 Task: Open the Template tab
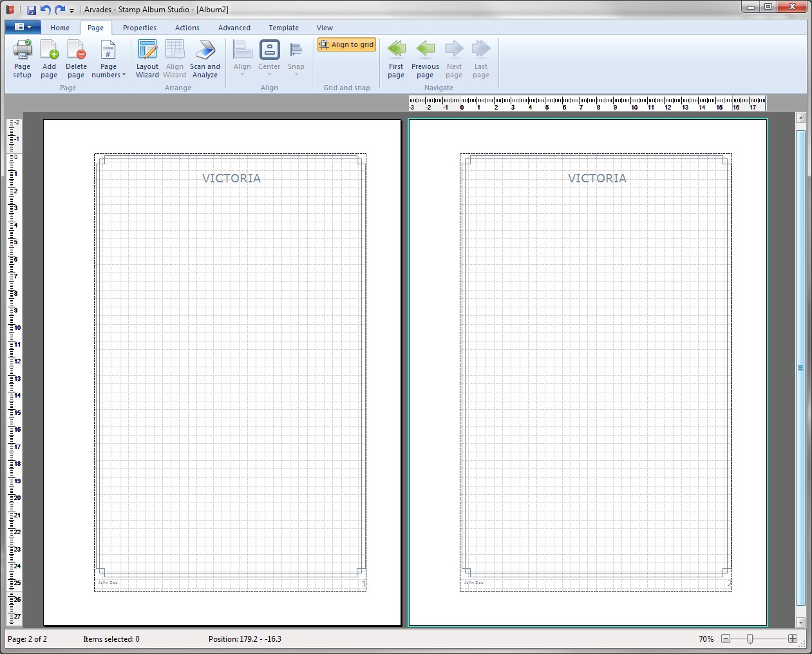tap(284, 28)
